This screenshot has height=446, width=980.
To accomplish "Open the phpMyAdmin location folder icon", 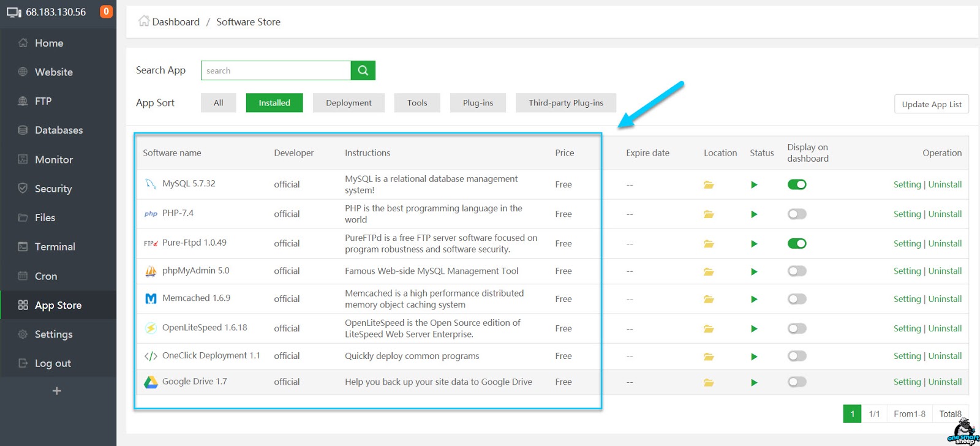I will [x=709, y=271].
